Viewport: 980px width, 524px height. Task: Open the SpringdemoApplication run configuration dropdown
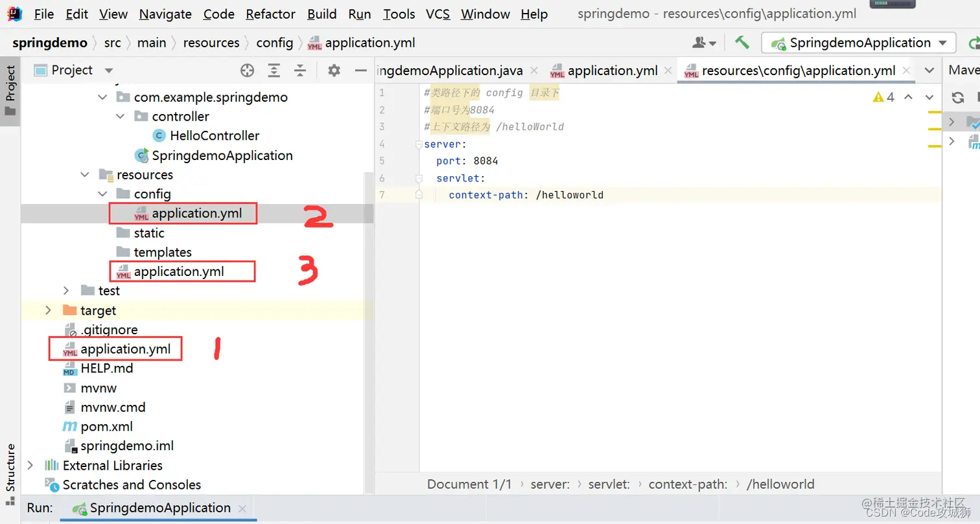(x=859, y=43)
